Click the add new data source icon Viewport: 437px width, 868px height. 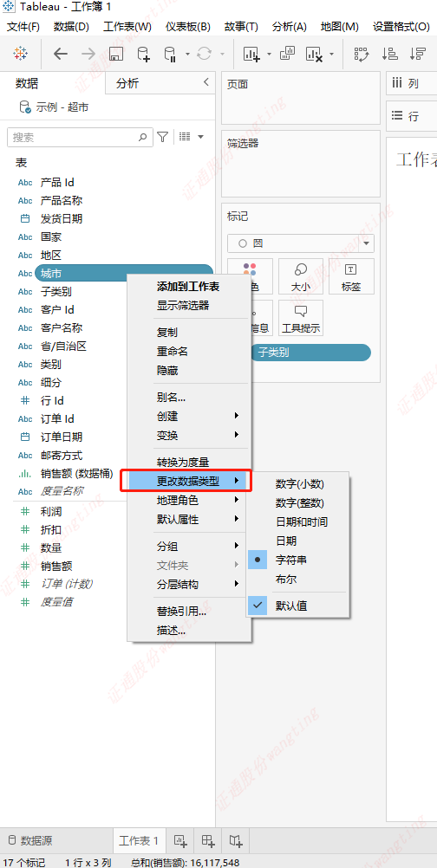(x=143, y=54)
